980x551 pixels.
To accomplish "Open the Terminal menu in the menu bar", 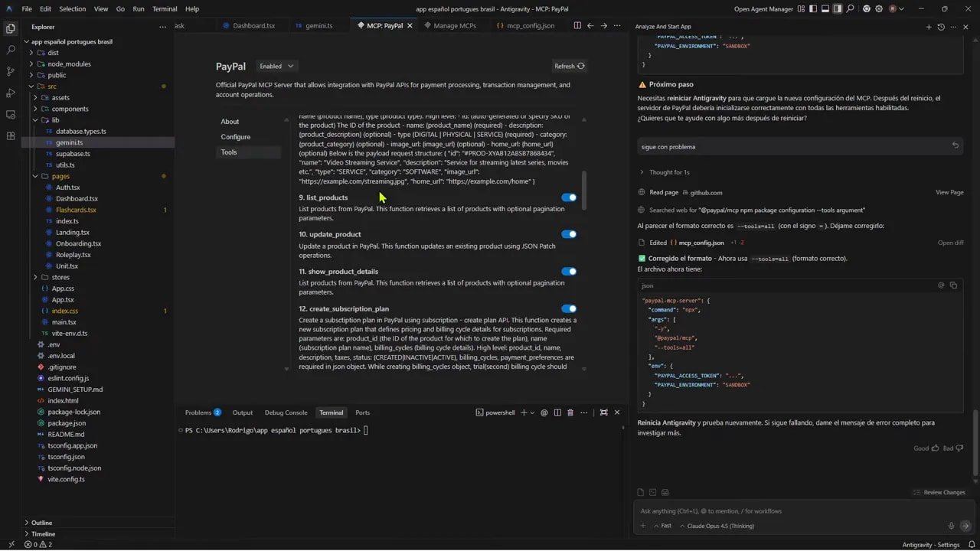I will click(165, 8).
